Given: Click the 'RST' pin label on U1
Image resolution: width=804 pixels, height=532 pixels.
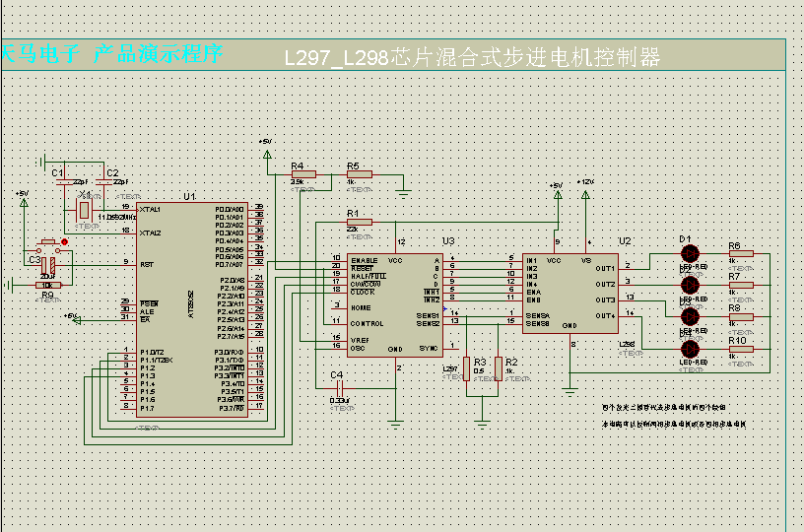Looking at the screenshot, I should (x=147, y=265).
